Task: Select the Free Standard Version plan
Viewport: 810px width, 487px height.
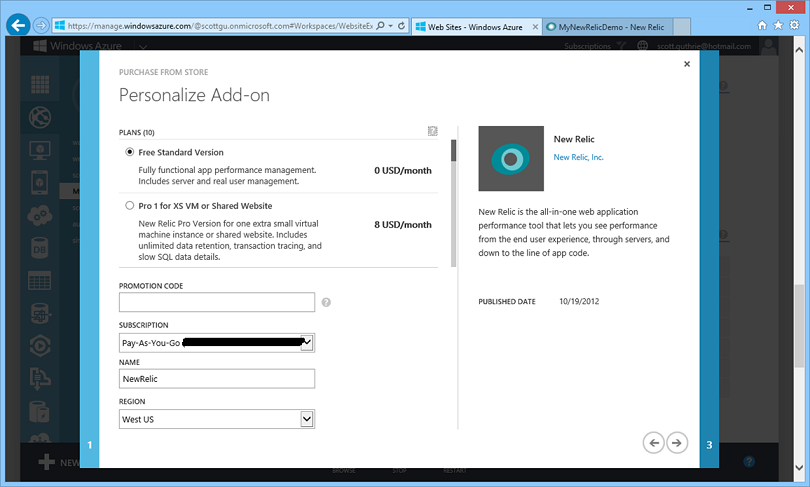Action: click(129, 152)
